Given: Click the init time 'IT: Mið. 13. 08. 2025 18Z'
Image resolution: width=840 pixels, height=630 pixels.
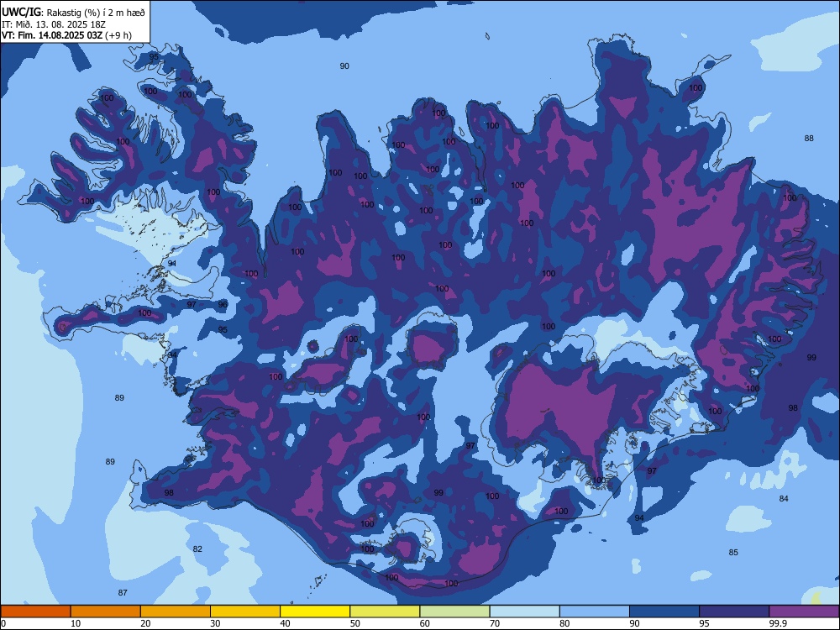Looking at the screenshot, I should [54, 24].
